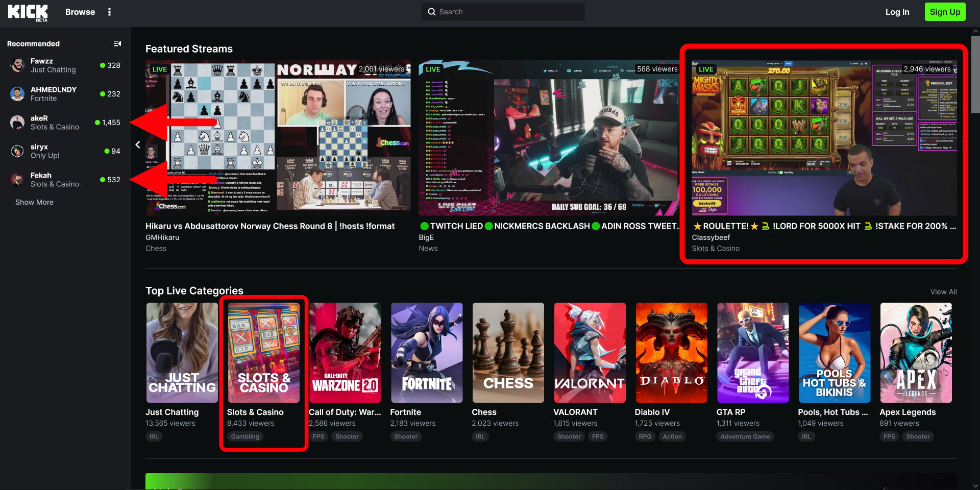The image size is (980, 490).
Task: Select the Gambling tag under Slots & Casino
Action: 245,436
